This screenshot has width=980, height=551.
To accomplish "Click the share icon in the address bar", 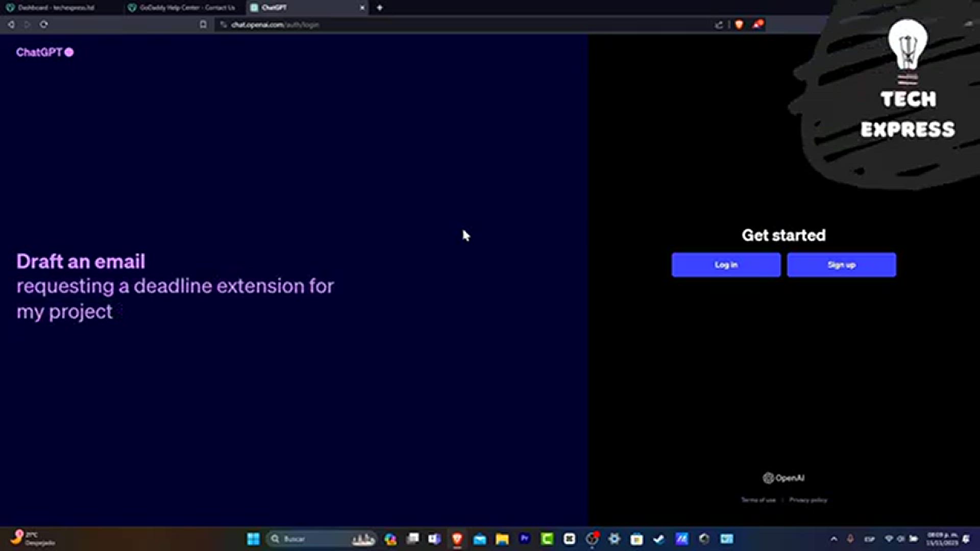I will click(719, 24).
